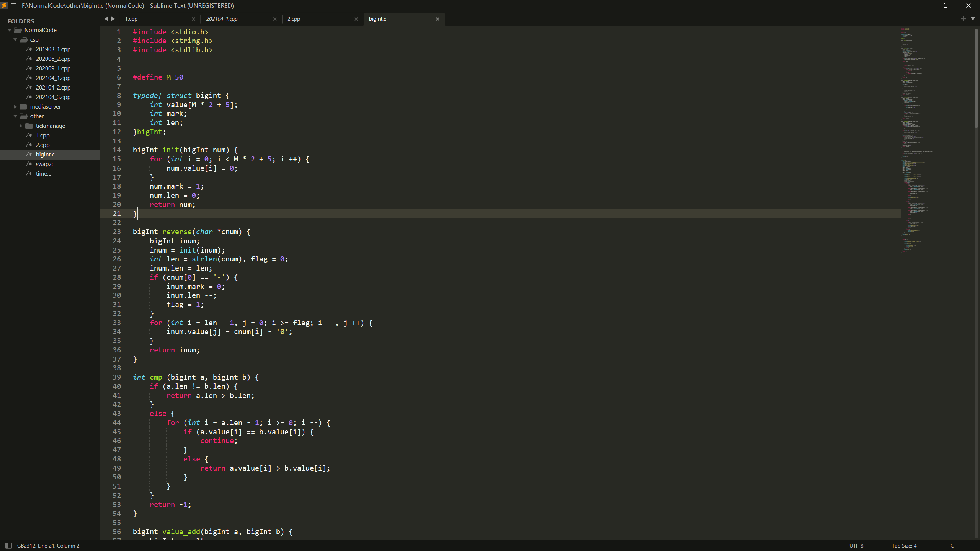Screen dimensions: 980x551
Task: Close the 202104_1.cpp tab
Action: tap(275, 19)
